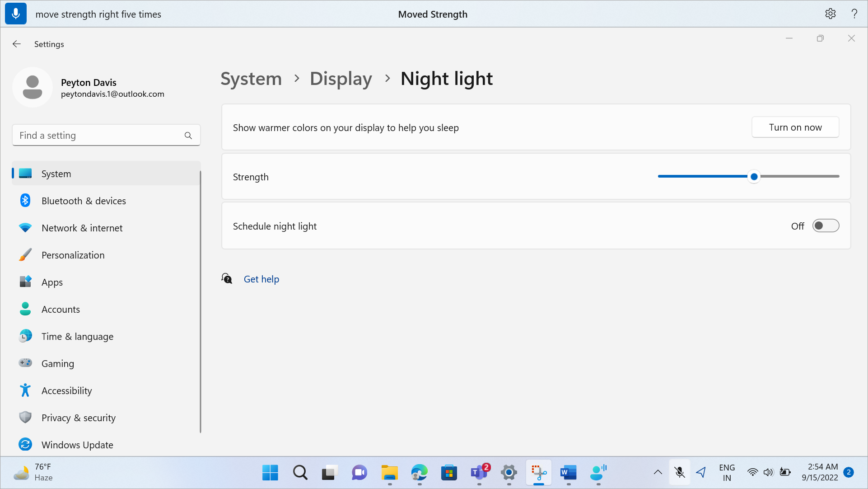Click Turn on now button

coord(795,127)
